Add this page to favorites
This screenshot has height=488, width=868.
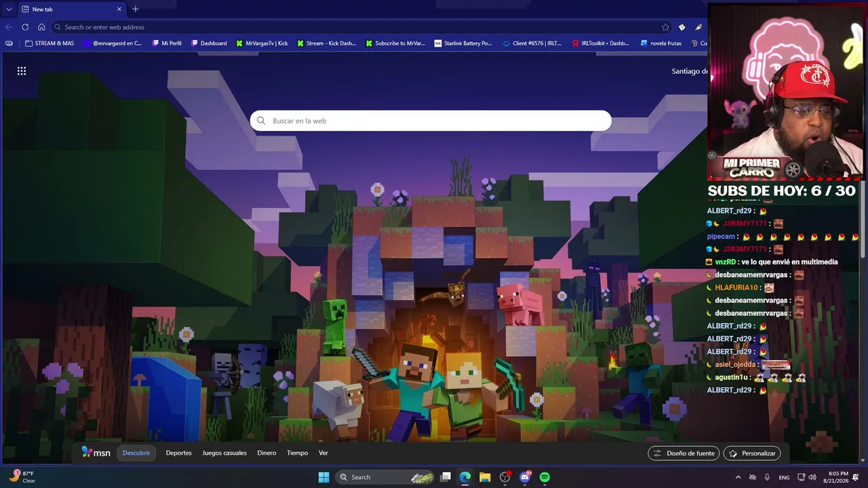pos(665,27)
